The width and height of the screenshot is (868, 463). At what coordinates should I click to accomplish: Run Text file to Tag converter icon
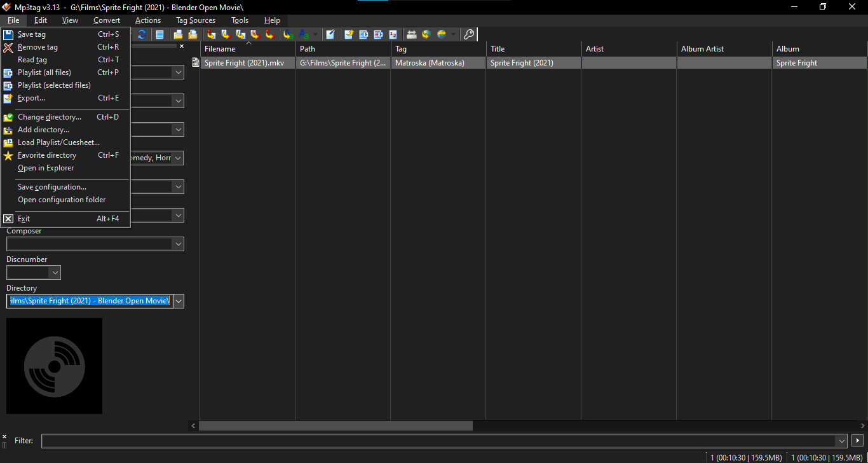(255, 34)
